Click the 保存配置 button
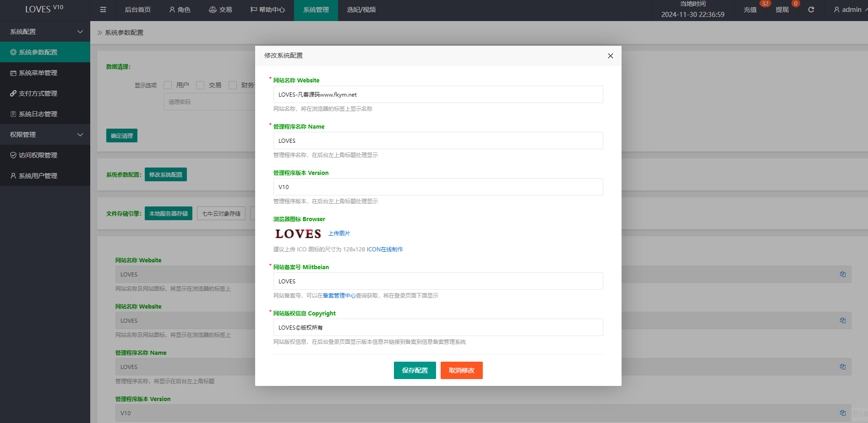Viewport: 868px width, 423px height. [x=415, y=370]
